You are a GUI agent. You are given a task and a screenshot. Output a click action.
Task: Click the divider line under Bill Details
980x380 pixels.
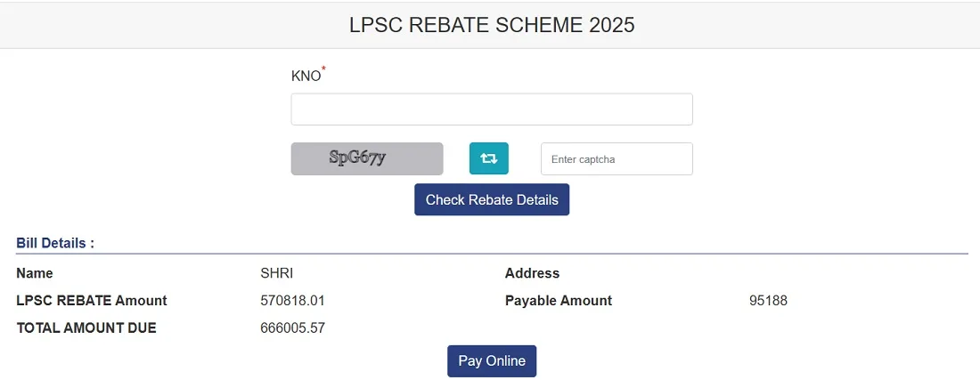pyautogui.click(x=492, y=254)
